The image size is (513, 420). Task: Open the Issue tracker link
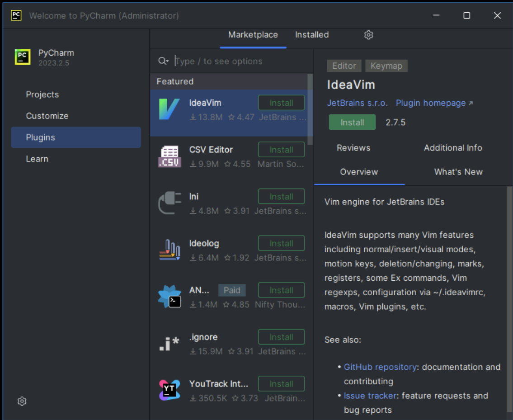pyautogui.click(x=370, y=396)
